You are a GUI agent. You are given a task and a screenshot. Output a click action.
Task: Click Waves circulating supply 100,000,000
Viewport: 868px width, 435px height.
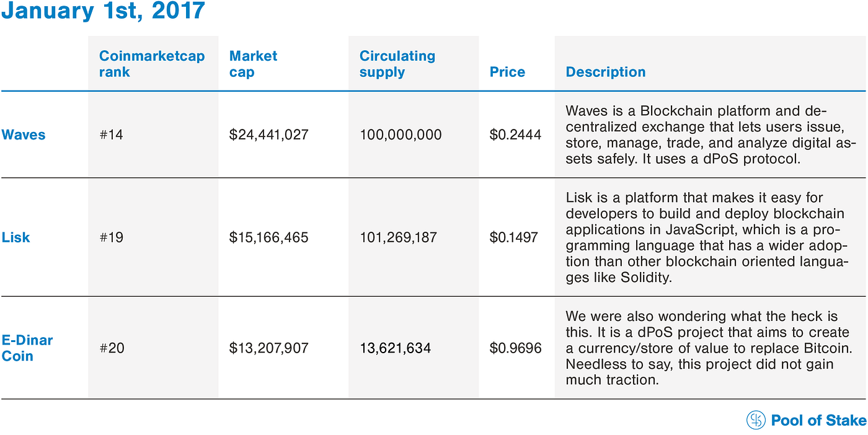point(401,134)
